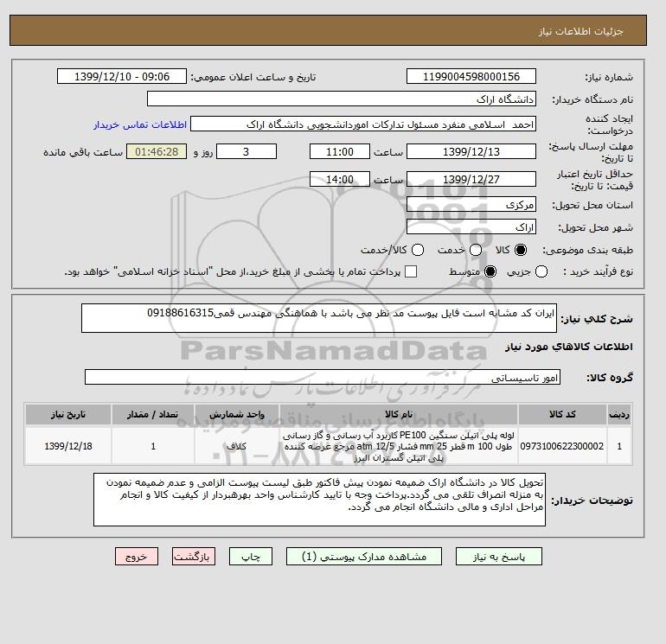Click the row number 1 cell
Image resolution: width=666 pixels, height=644 pixels.
[619, 446]
